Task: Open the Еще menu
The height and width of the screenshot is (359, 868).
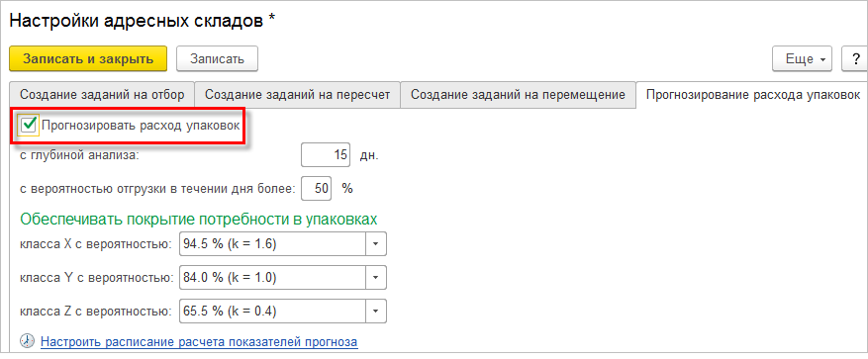Action: (802, 58)
